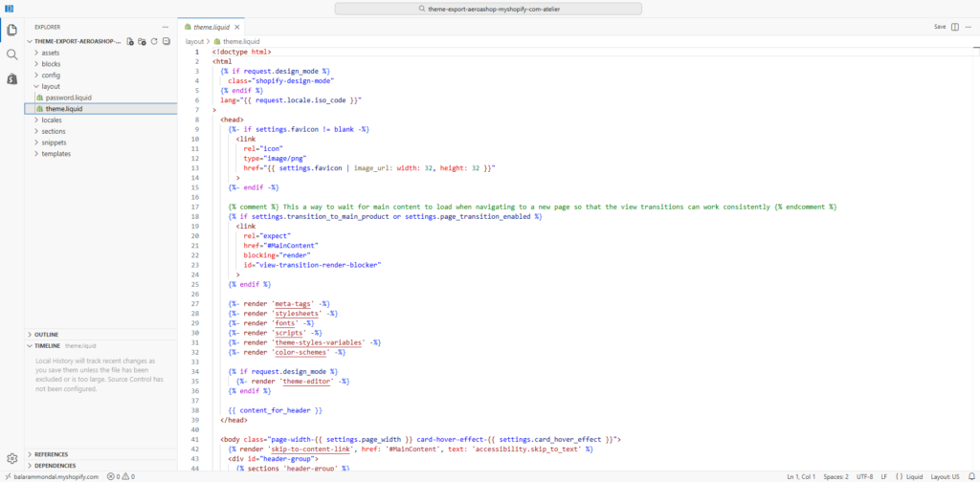Change end of line sequence LF
Screen dimensions: 980x482
pos(884,476)
